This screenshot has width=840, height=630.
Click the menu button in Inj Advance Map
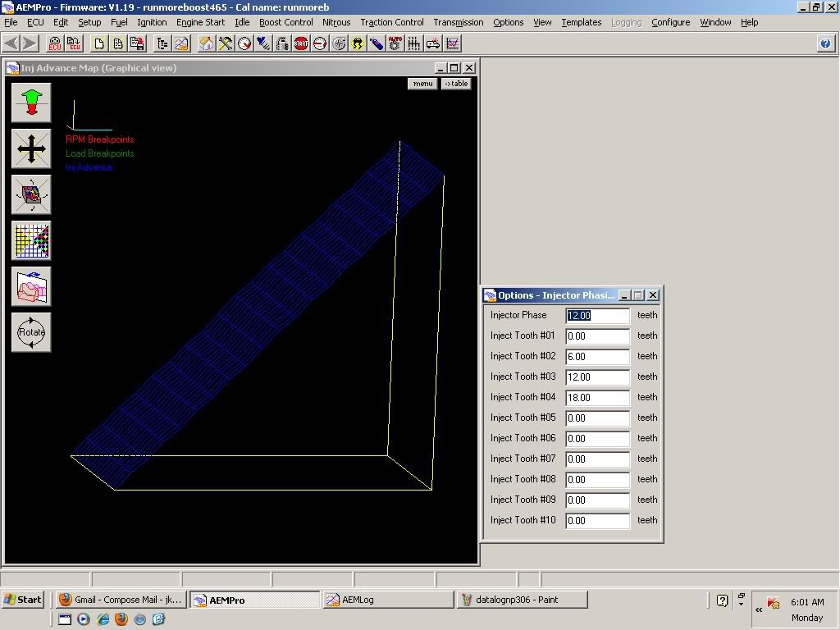[x=422, y=84]
